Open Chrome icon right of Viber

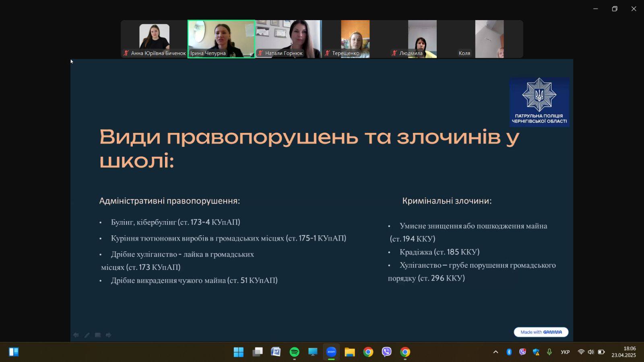pyautogui.click(x=405, y=352)
